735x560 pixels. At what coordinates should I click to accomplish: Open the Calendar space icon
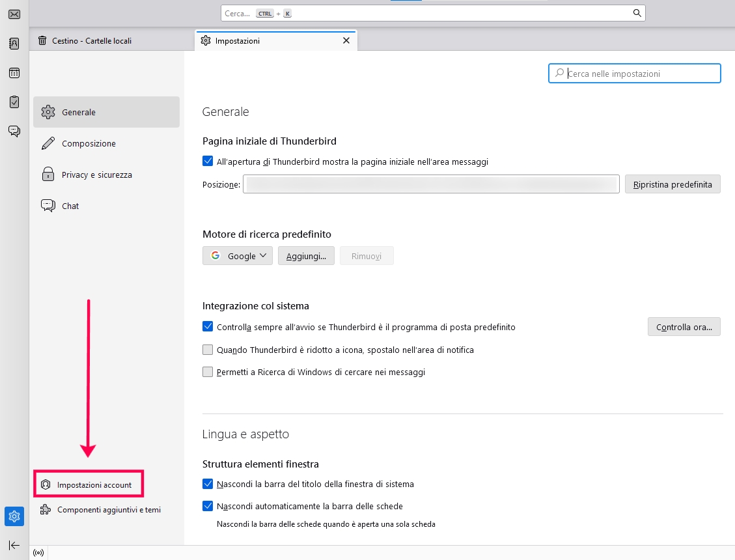click(x=14, y=73)
